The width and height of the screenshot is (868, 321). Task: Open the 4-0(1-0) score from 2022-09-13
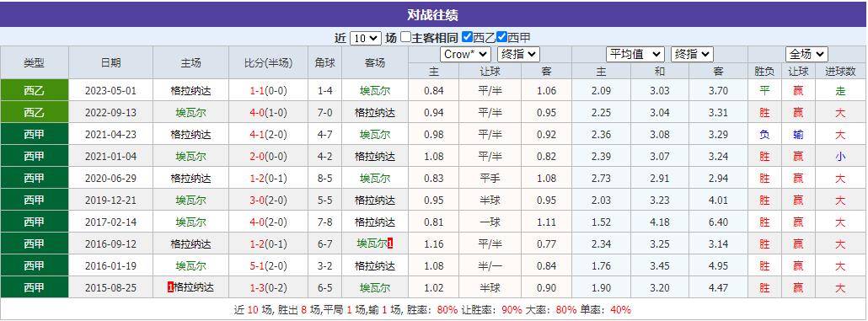[269, 112]
